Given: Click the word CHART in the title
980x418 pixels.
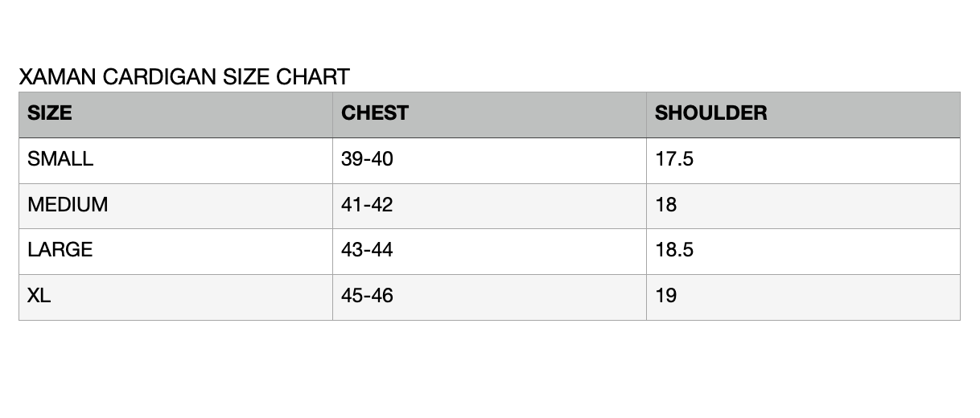Looking at the screenshot, I should 313,77.
